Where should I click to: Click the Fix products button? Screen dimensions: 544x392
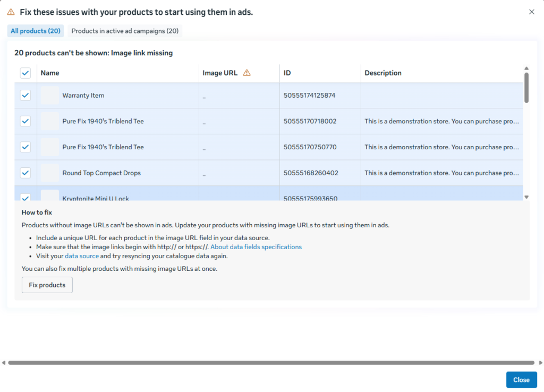pos(47,285)
